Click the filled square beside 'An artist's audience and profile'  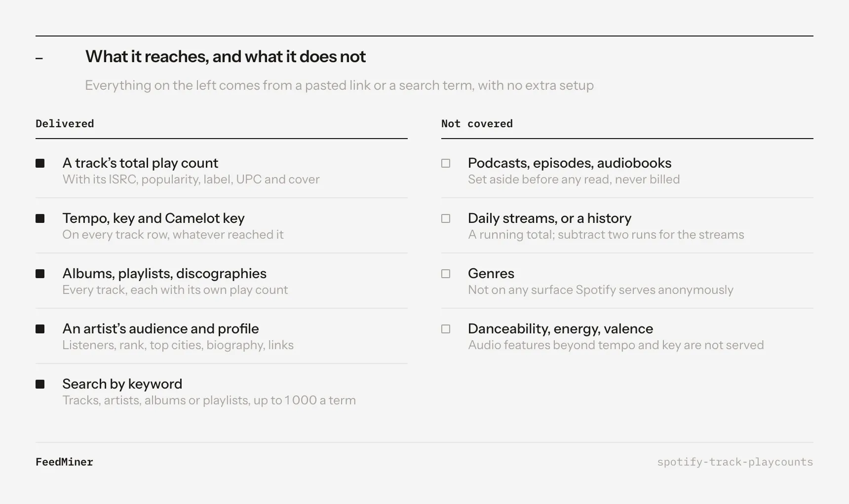(40, 329)
